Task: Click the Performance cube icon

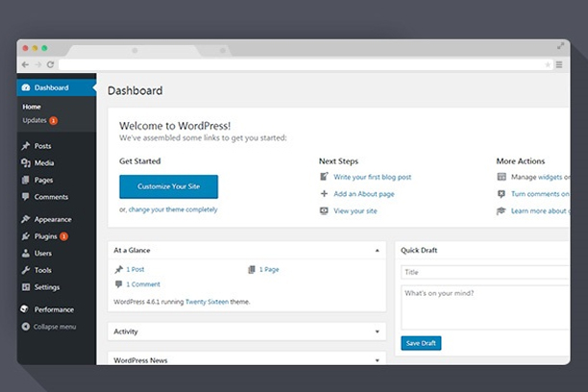Action: [25, 309]
